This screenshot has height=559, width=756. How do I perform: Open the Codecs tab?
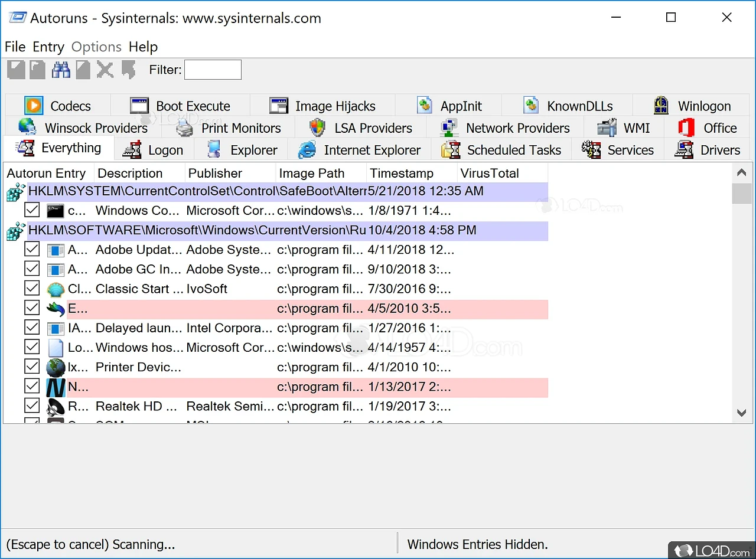(58, 106)
